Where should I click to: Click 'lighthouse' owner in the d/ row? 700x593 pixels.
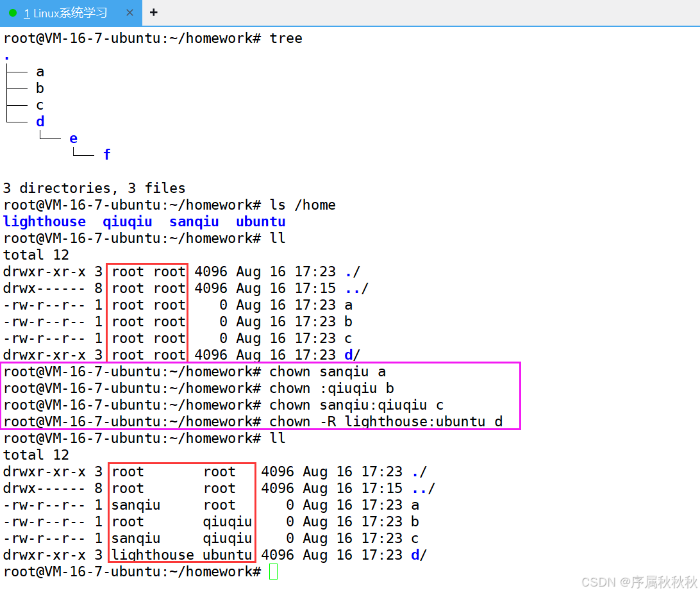tap(152, 555)
